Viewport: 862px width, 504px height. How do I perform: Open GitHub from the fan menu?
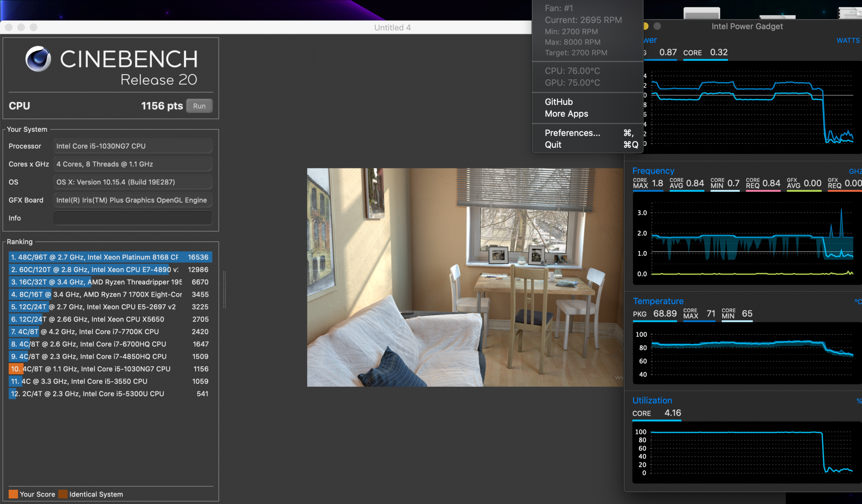559,102
